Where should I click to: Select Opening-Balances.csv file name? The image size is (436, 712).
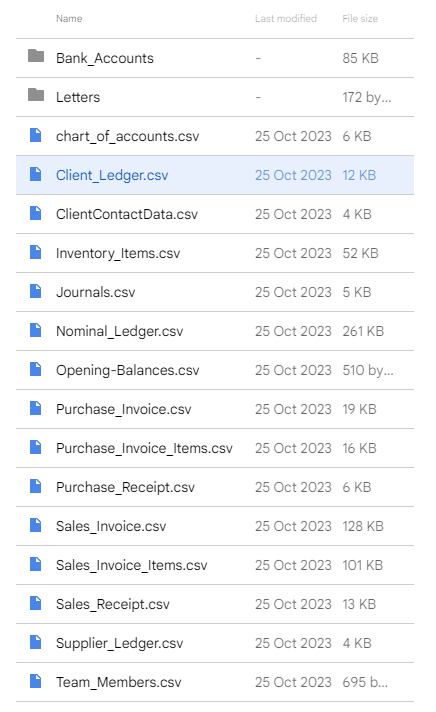click(x=128, y=370)
